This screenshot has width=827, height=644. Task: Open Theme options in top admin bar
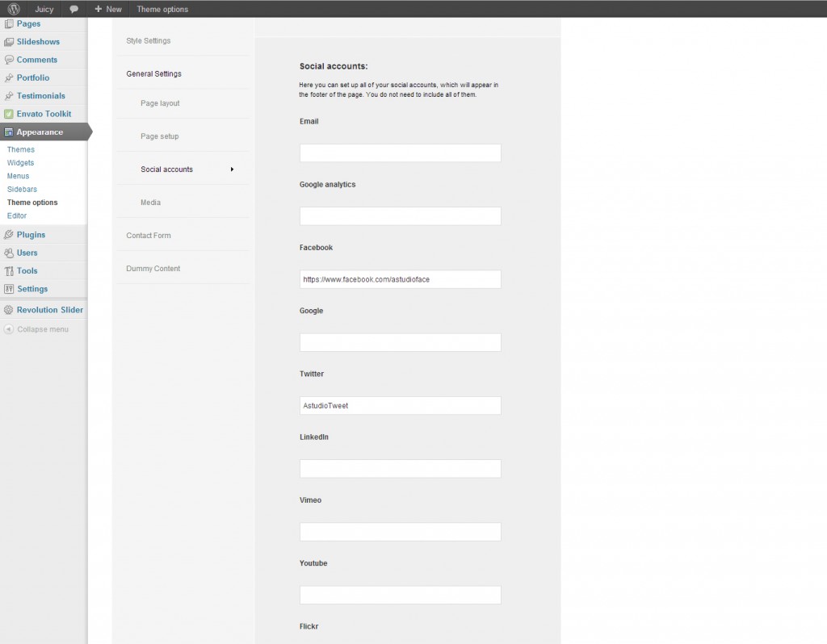pyautogui.click(x=162, y=9)
